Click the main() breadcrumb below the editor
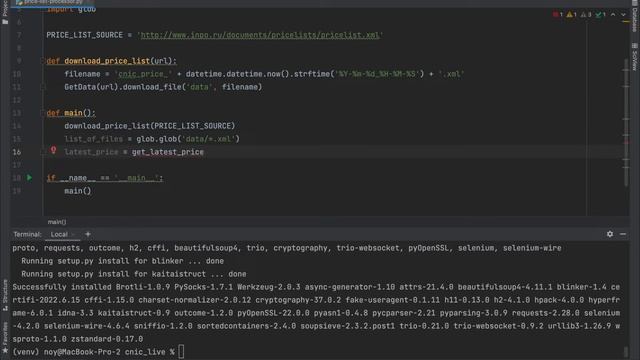This screenshot has width=640, height=360. 57,222
